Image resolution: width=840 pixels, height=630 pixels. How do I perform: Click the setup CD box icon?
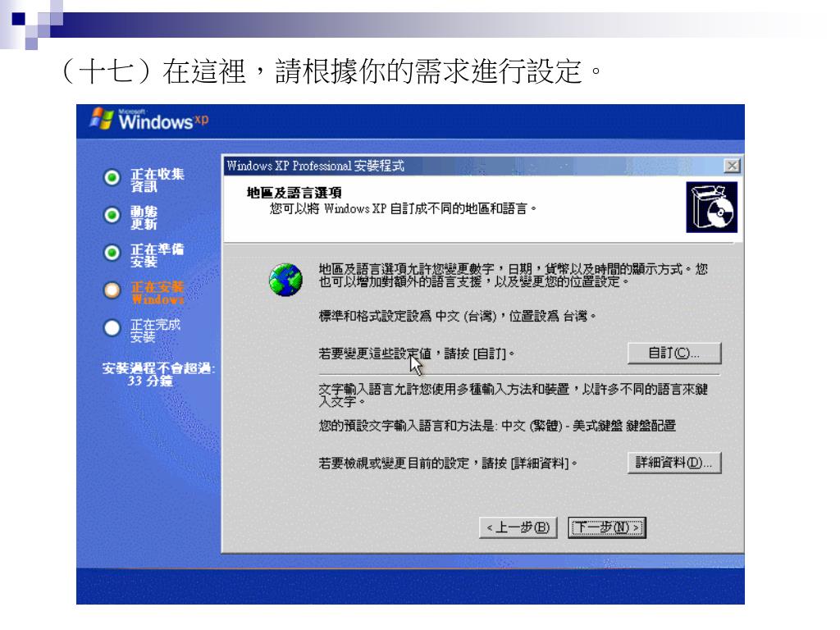point(711,207)
